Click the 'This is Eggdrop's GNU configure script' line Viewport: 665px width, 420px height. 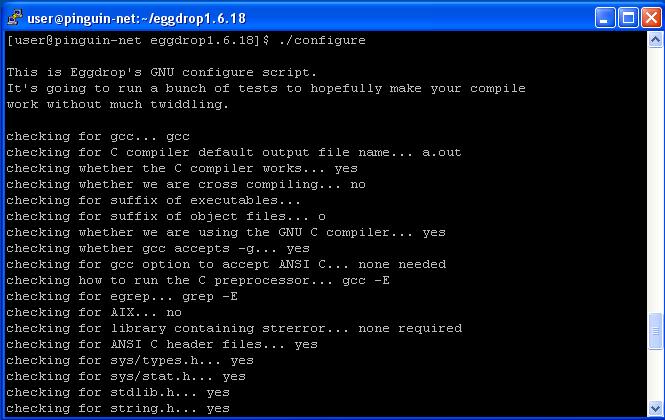[x=162, y=73]
